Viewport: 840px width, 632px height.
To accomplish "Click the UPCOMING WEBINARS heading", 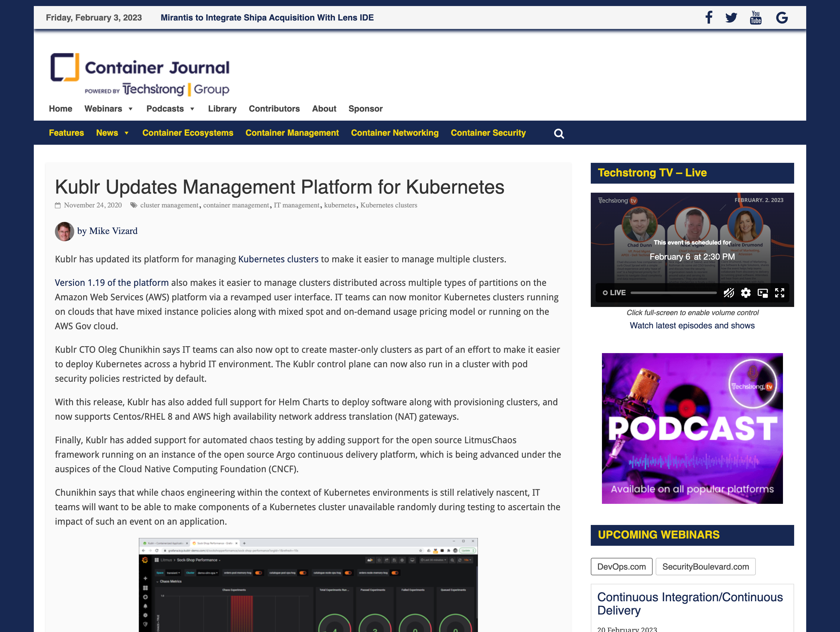I will click(659, 535).
